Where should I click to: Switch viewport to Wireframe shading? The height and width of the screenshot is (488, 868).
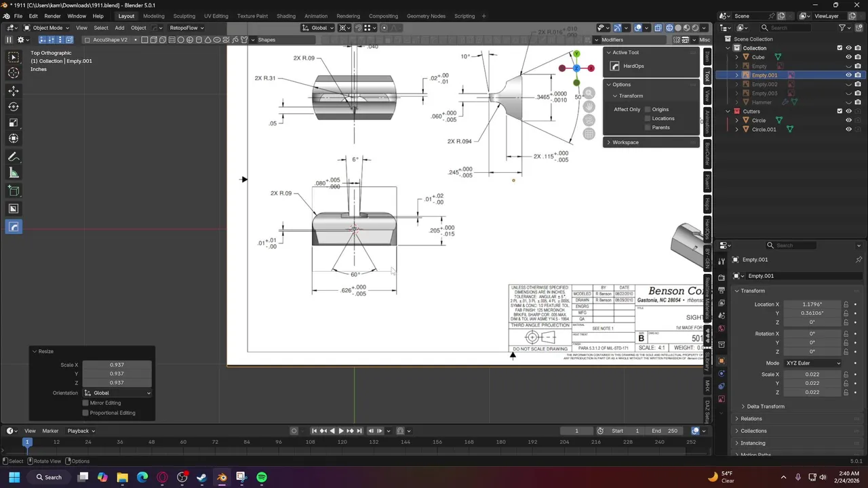point(669,28)
